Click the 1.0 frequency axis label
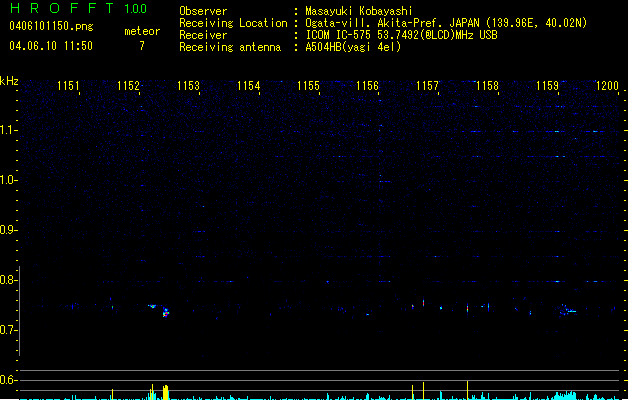The width and height of the screenshot is (629, 400). tap(8, 180)
